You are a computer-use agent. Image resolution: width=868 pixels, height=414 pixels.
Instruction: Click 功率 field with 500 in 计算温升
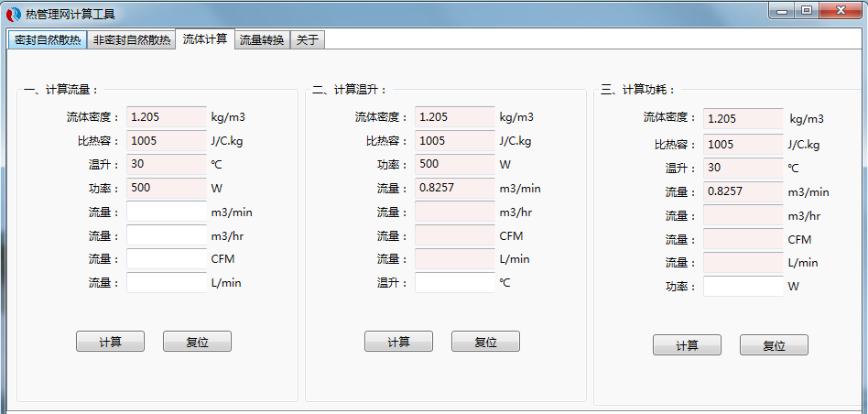455,164
